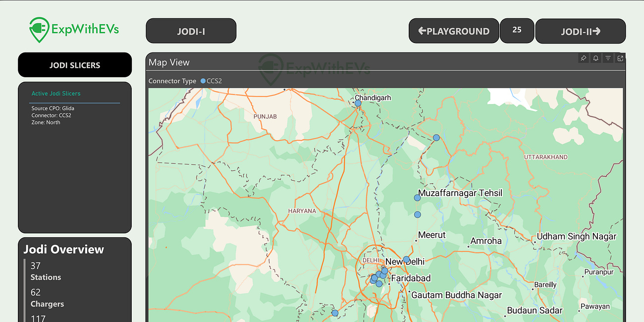Set an alert with the bell icon
This screenshot has width=644, height=322.
coord(596,58)
